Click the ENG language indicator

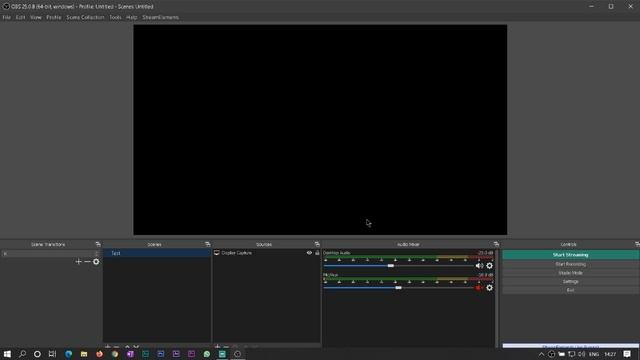point(594,354)
